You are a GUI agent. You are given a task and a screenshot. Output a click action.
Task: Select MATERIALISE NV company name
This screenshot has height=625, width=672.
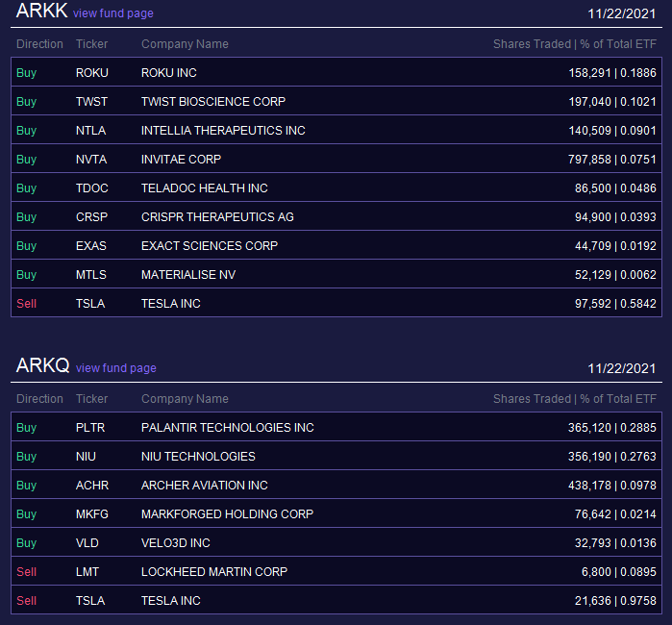[188, 274]
